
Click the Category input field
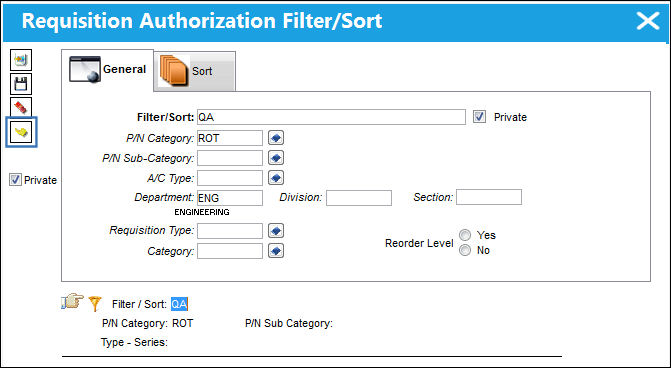coord(230,251)
